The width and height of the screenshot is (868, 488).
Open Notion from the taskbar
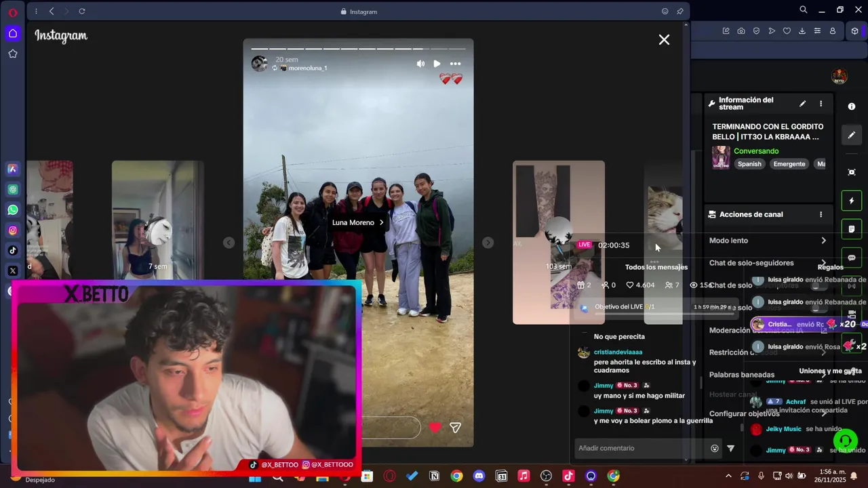(434, 476)
